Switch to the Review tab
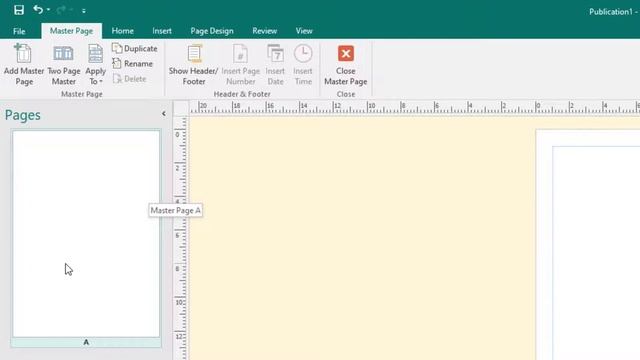The image size is (640, 360). (264, 31)
